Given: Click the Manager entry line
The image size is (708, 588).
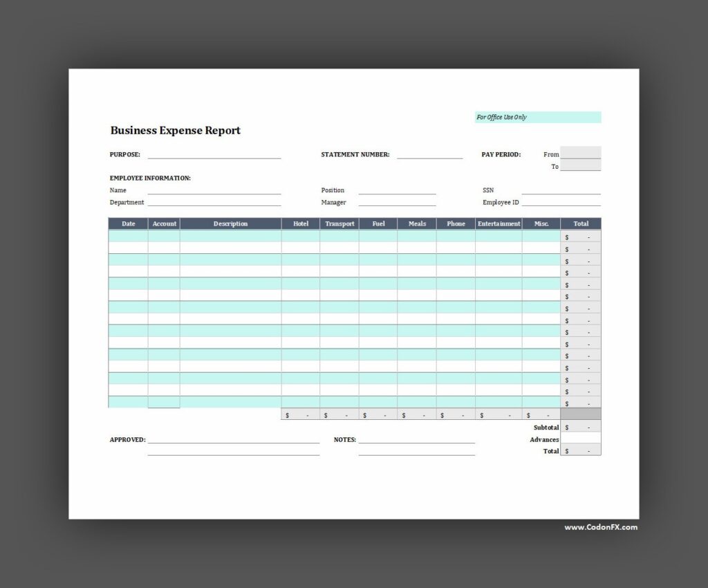Looking at the screenshot, I should pos(397,202).
